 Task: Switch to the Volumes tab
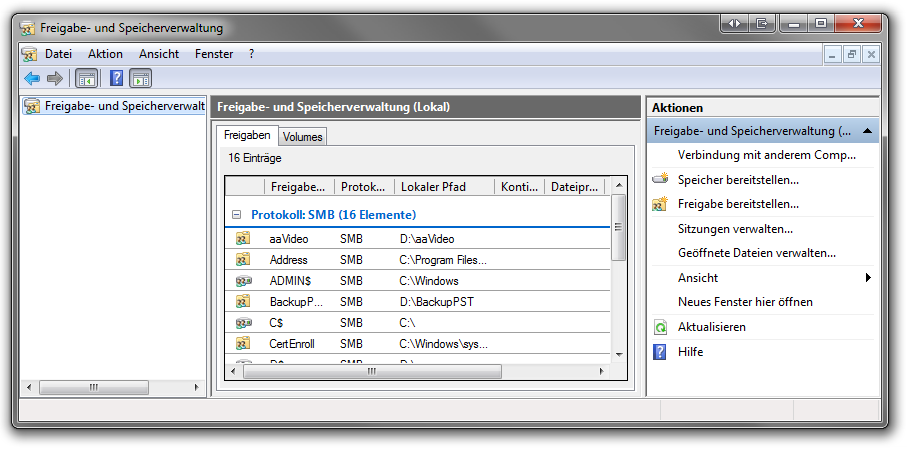point(302,136)
